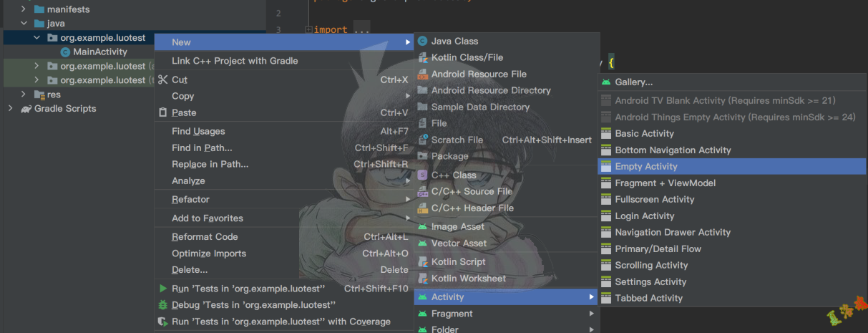Expand the Gradle Scripts node
The width and height of the screenshot is (868, 333).
[10, 109]
